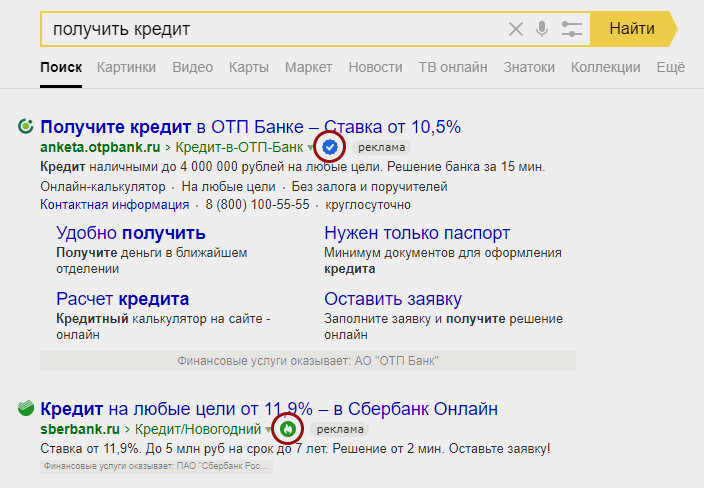Click Финансовые услуги оказывает: АО "ОТП Банк" notice

coord(308,361)
